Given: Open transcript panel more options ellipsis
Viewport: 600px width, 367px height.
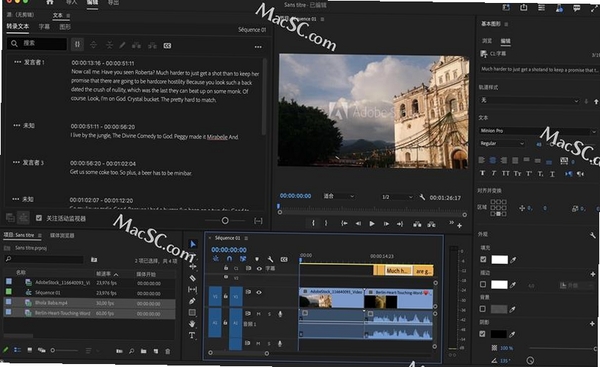Looking at the screenshot, I should click(x=258, y=47).
